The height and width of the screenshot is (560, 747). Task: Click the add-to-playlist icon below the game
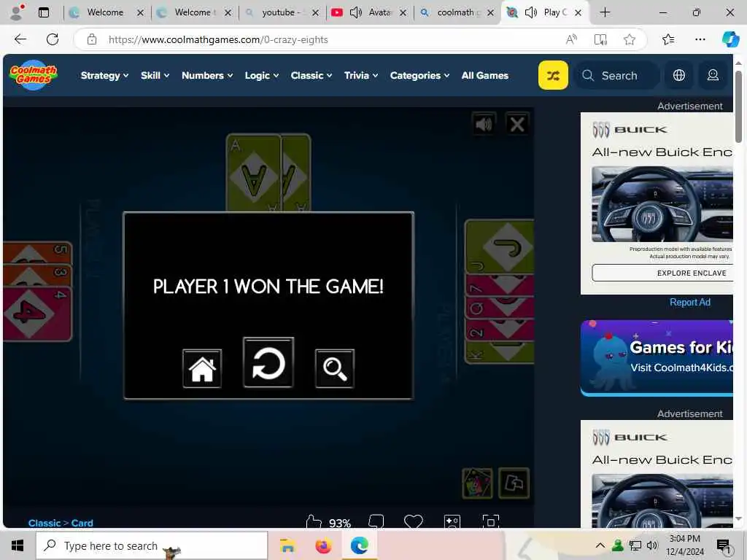point(452,521)
